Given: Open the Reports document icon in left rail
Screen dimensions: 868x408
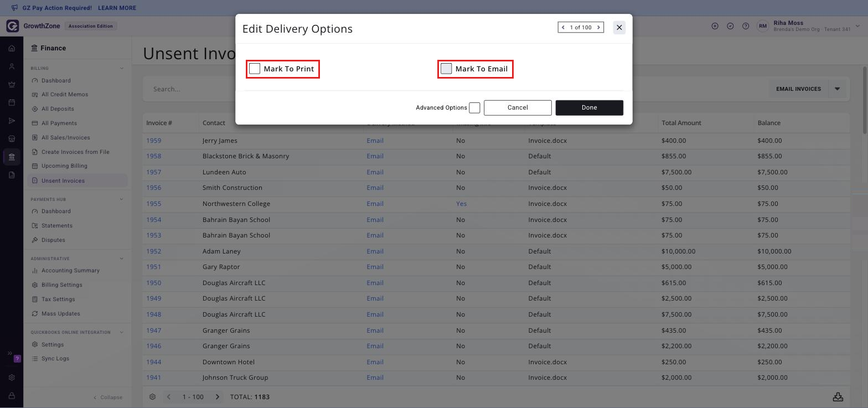Looking at the screenshot, I should pos(12,175).
